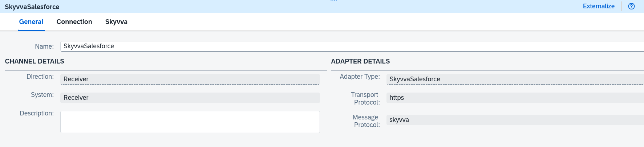This screenshot has width=644, height=147.
Task: Click the Message Protocol label
Action: coord(366,121)
